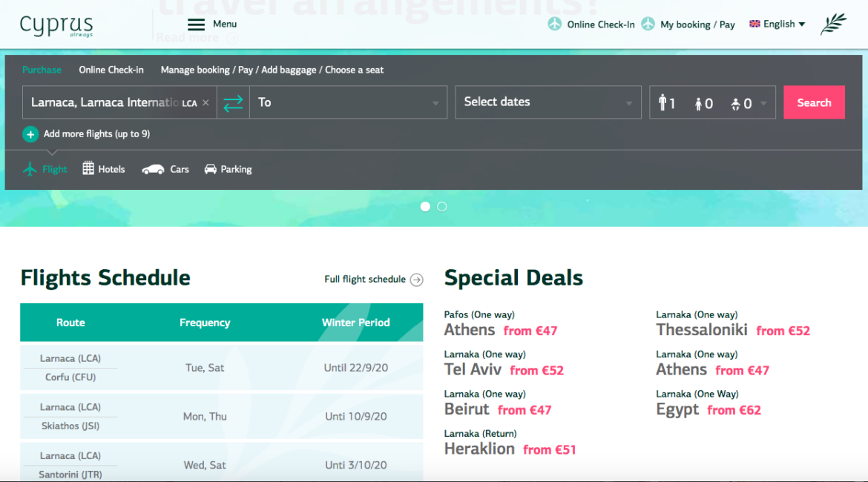
Task: Clear the Larnaca origin with the X icon
Action: point(206,102)
